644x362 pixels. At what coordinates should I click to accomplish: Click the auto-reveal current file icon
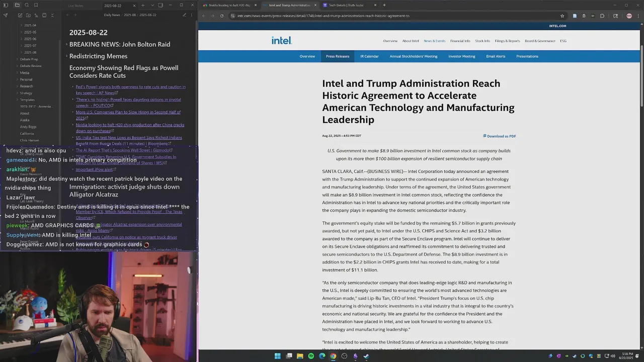(x=45, y=15)
